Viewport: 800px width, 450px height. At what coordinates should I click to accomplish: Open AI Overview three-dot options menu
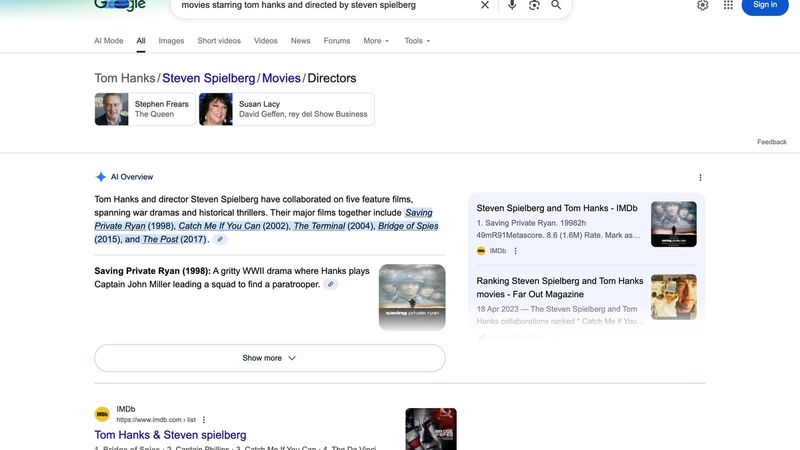pyautogui.click(x=700, y=178)
